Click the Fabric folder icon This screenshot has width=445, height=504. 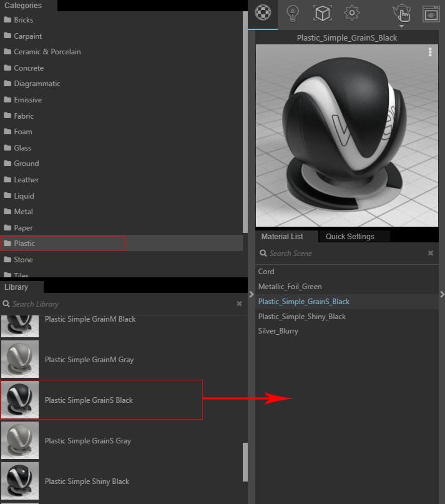coord(7,116)
